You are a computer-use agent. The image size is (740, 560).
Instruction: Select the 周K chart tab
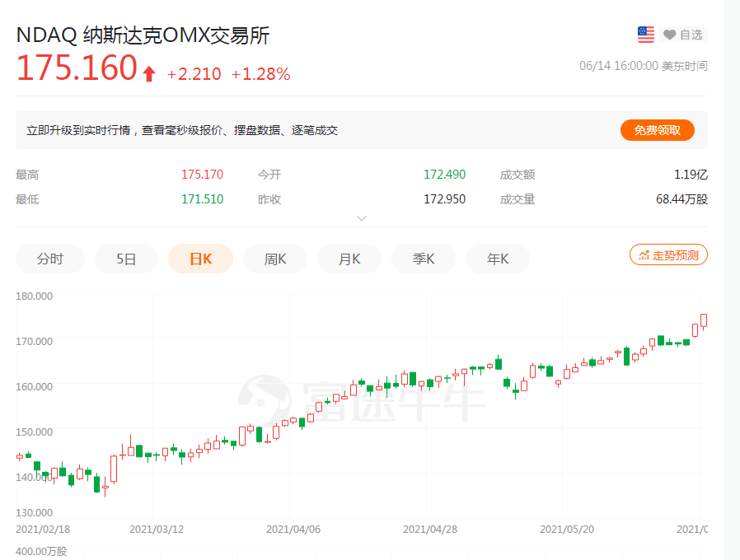pos(275,259)
